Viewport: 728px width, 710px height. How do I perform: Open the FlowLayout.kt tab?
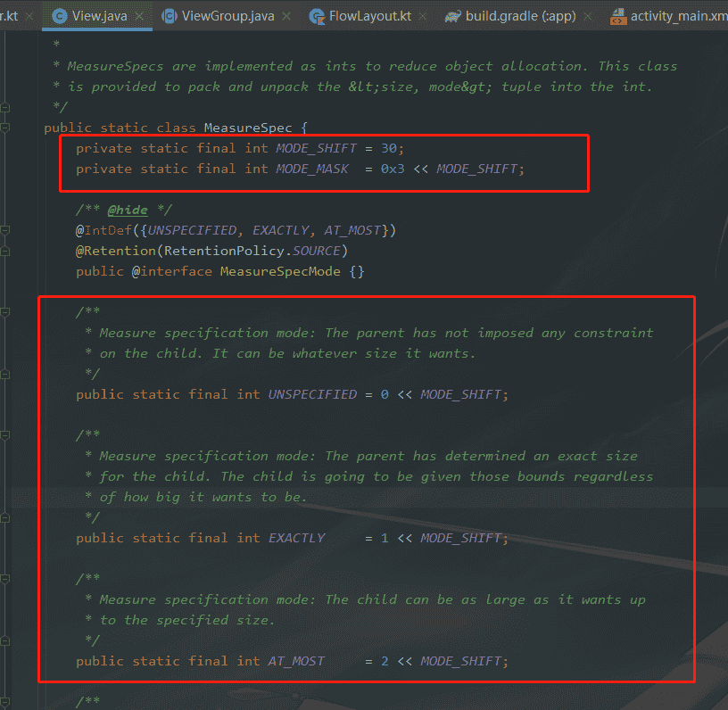click(x=368, y=16)
